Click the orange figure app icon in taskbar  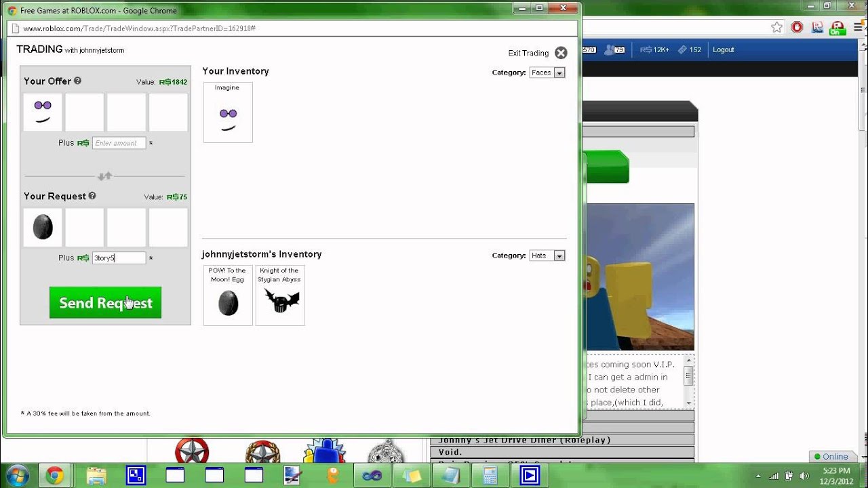pyautogui.click(x=332, y=476)
